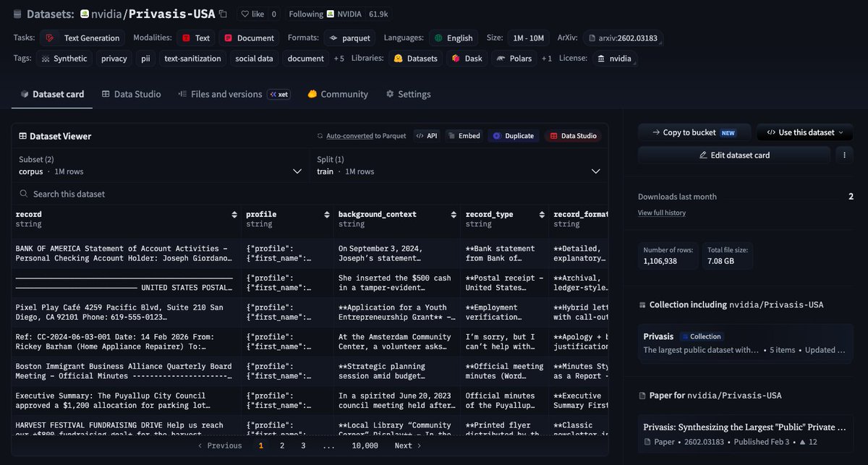Click the Polars library tag
Screen dimensions: 868x465
[514, 59]
